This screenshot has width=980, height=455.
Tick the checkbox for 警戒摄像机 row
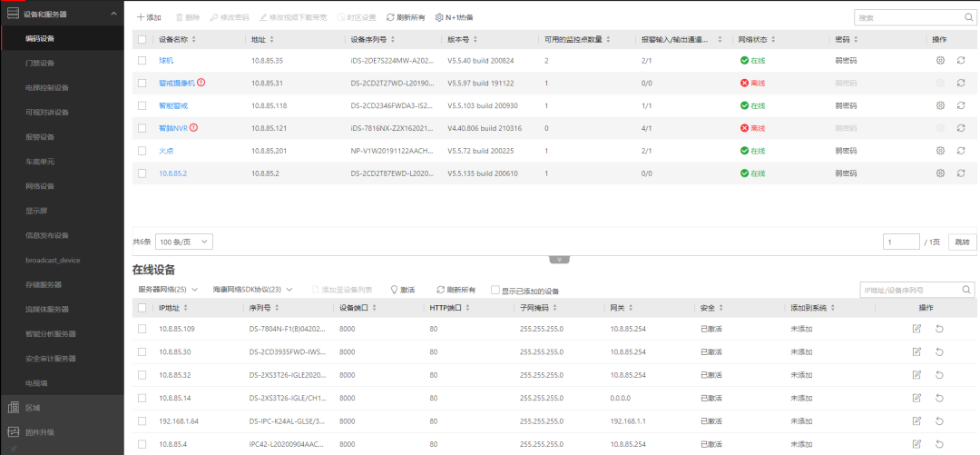142,83
